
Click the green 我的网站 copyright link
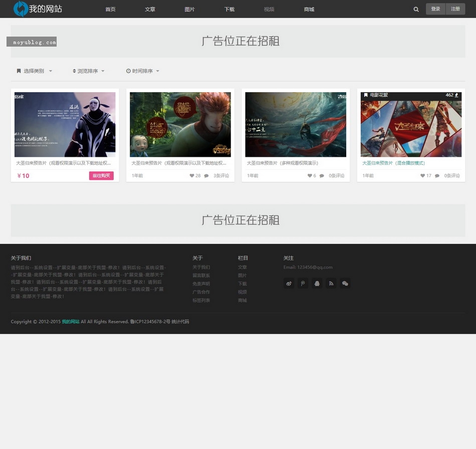[71, 322]
